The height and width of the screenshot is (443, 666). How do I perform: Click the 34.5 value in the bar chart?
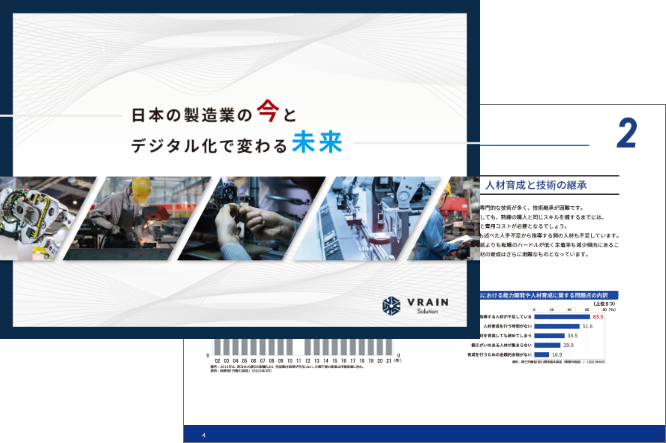click(573, 336)
